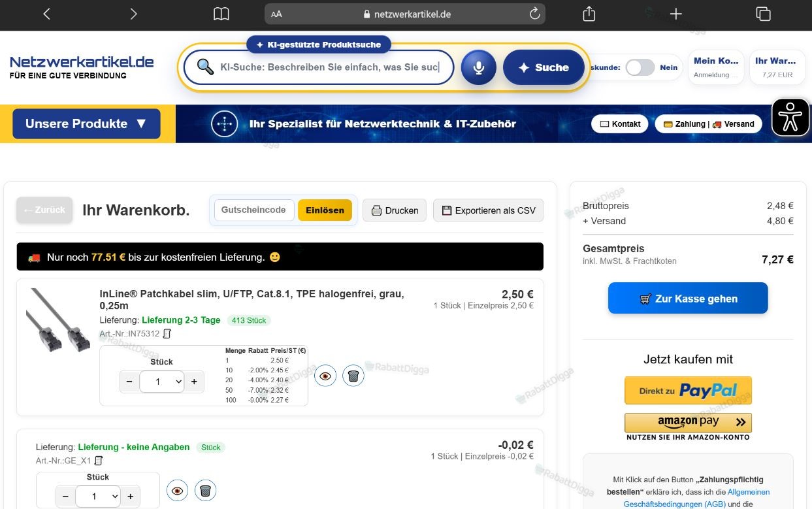Click the 10 pieces -2.00% discount row
This screenshot has height=509, width=812.
(266, 370)
